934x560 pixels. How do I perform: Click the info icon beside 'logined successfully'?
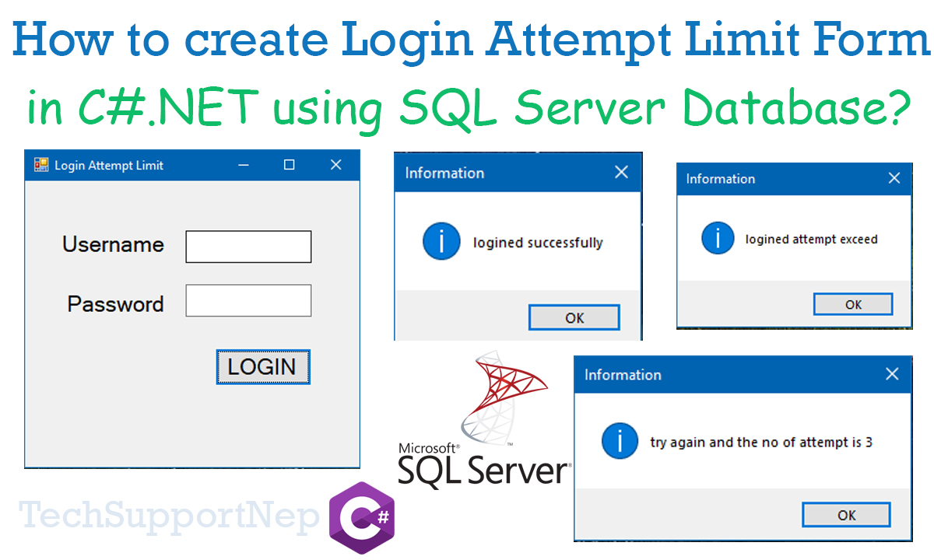441,242
